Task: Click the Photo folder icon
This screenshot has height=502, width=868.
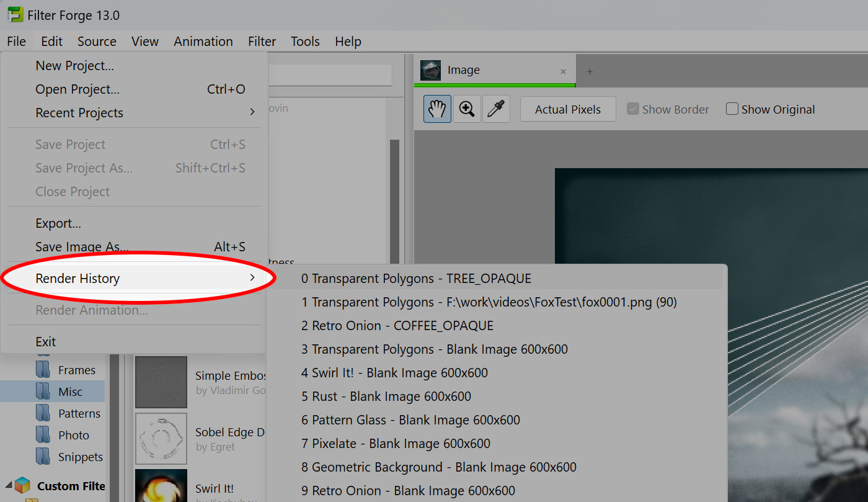Action: [43, 435]
